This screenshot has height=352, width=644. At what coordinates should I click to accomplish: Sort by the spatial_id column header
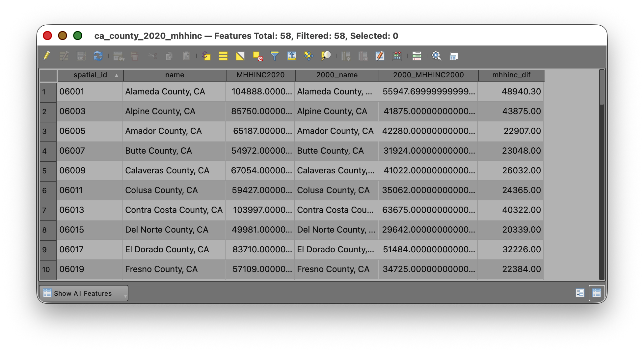tap(90, 75)
